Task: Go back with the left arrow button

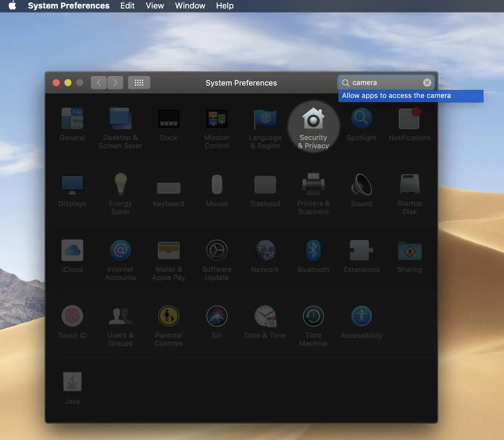Action: pos(99,83)
